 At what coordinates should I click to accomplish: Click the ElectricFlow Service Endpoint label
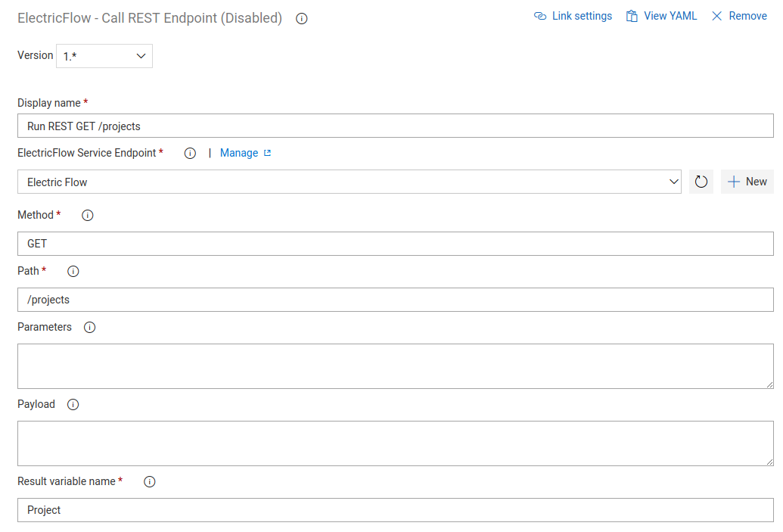click(x=87, y=153)
